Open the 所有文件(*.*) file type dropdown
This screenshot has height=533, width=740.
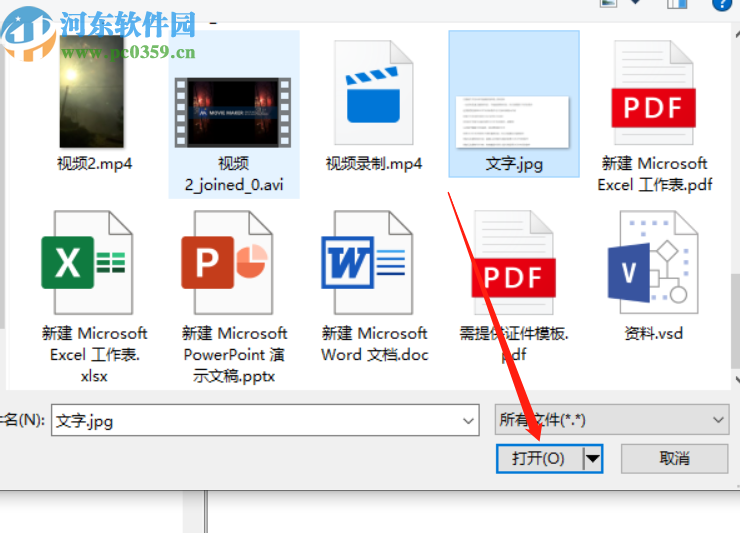tap(612, 419)
